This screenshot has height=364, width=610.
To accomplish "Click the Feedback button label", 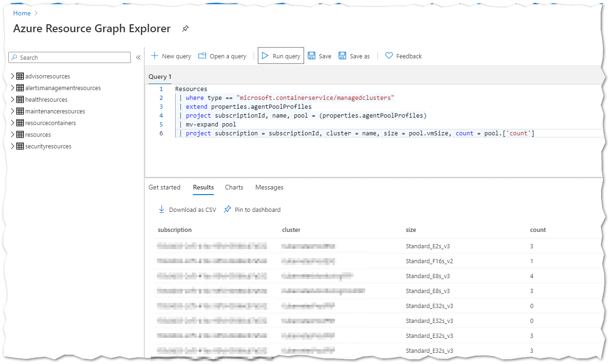I will tap(409, 56).
